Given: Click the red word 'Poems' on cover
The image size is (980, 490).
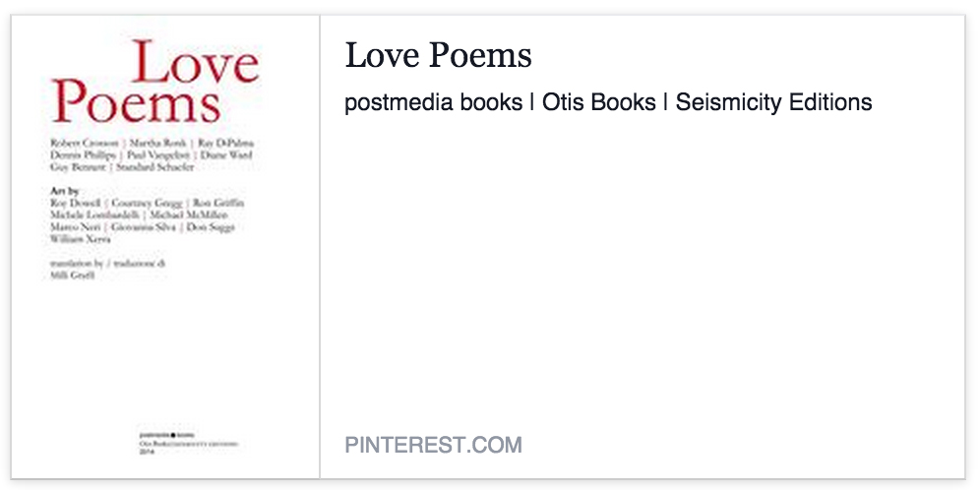Looking at the screenshot, I should pyautogui.click(x=136, y=101).
